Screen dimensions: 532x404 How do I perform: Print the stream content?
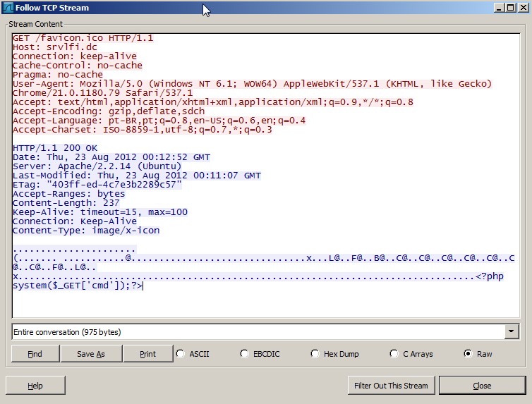(x=148, y=354)
